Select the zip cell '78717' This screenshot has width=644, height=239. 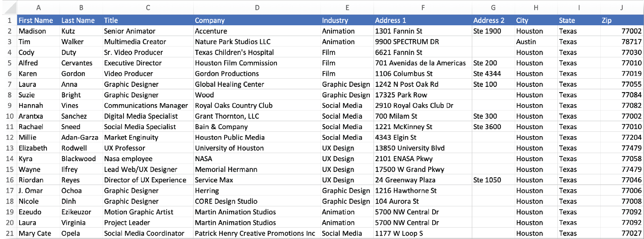coord(621,42)
